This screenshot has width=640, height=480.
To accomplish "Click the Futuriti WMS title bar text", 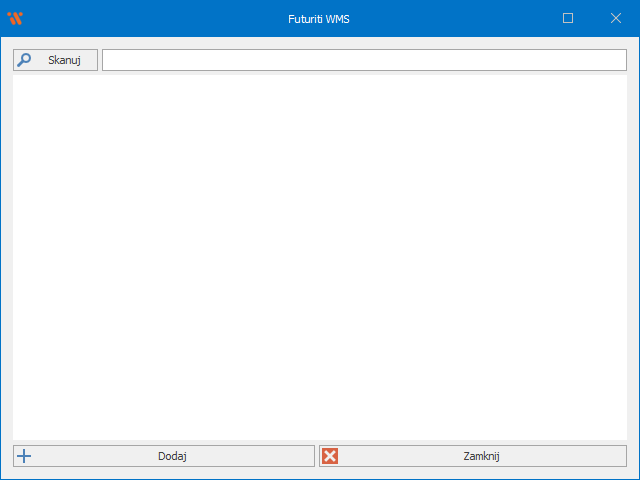I will tap(320, 18).
